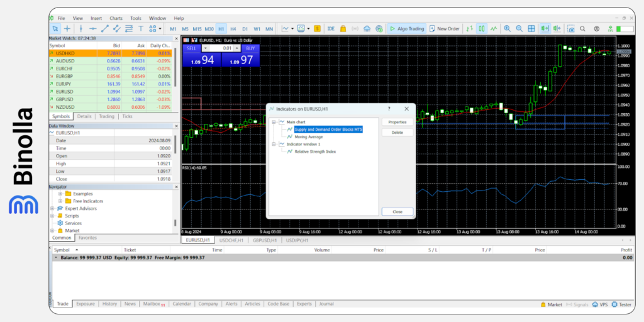This screenshot has height=322, width=644.
Task: Open the Market shopping bag in toolbar
Action: coord(343,29)
